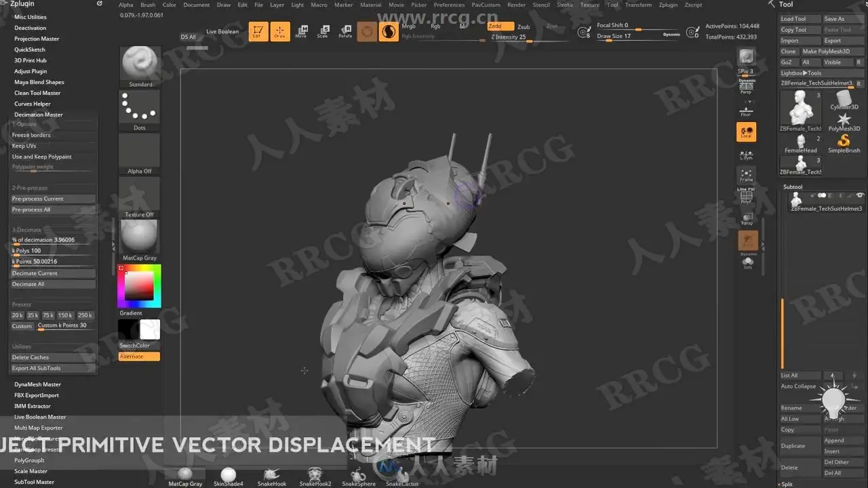Toggle Perspective view with Persp icon
This screenshot has width=868, height=488.
(746, 86)
